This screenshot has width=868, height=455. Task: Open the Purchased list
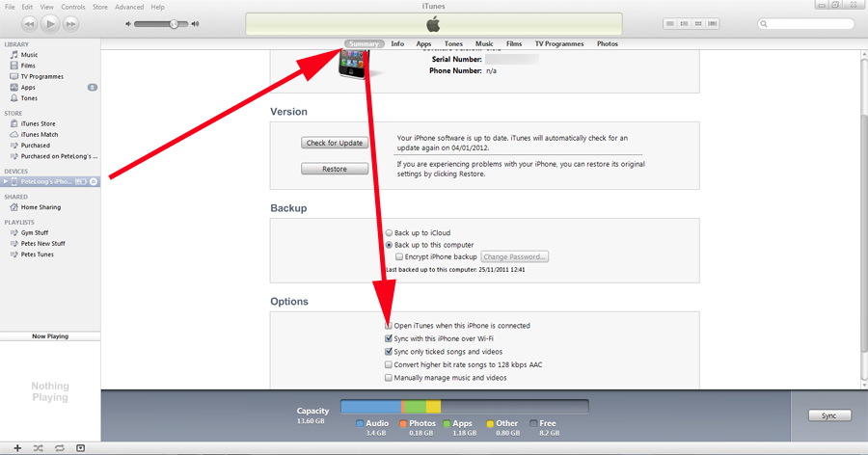coord(36,145)
